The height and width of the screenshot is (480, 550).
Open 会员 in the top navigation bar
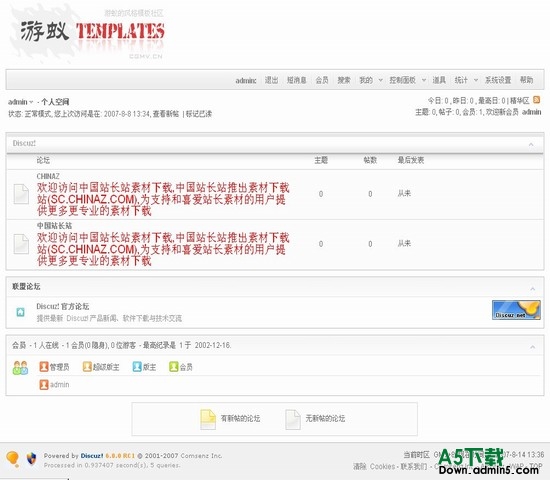tap(322, 80)
